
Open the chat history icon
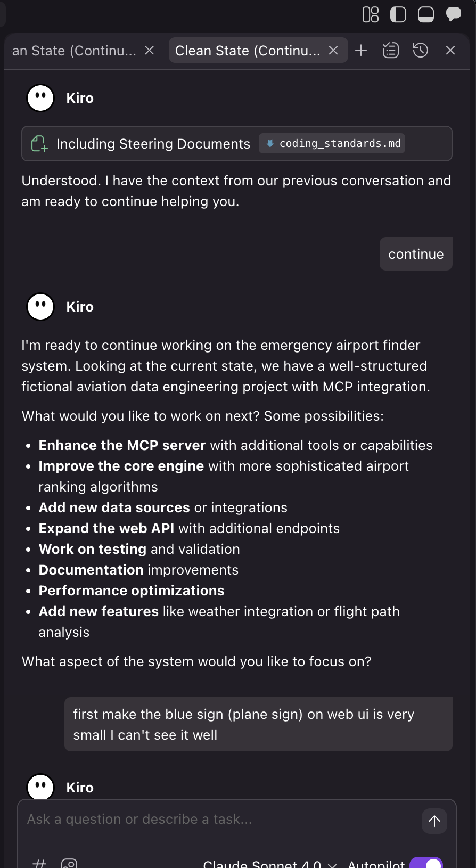pos(420,50)
